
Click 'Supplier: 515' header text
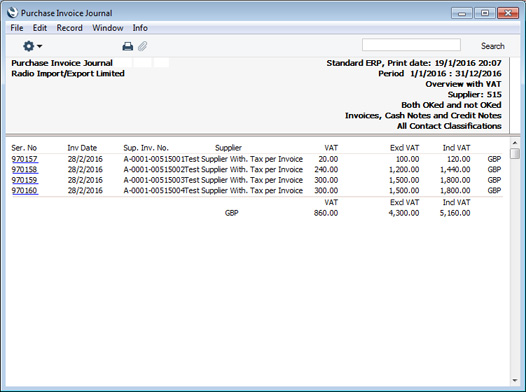(475, 95)
